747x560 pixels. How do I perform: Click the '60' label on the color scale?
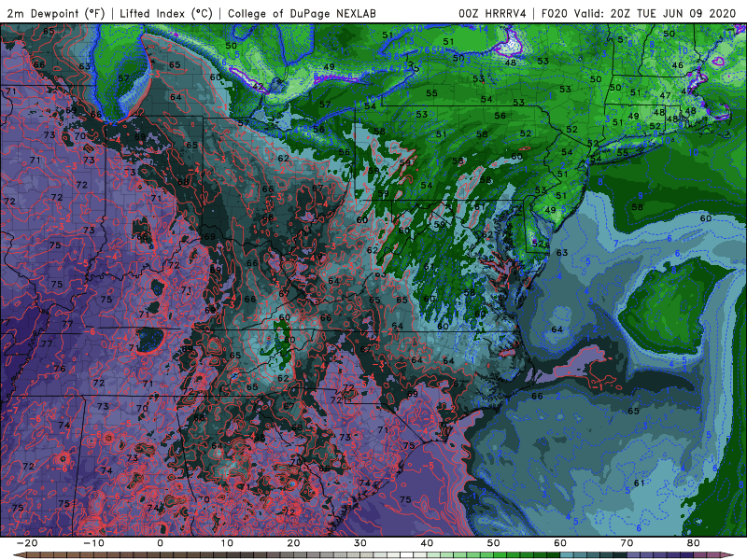(x=560, y=543)
